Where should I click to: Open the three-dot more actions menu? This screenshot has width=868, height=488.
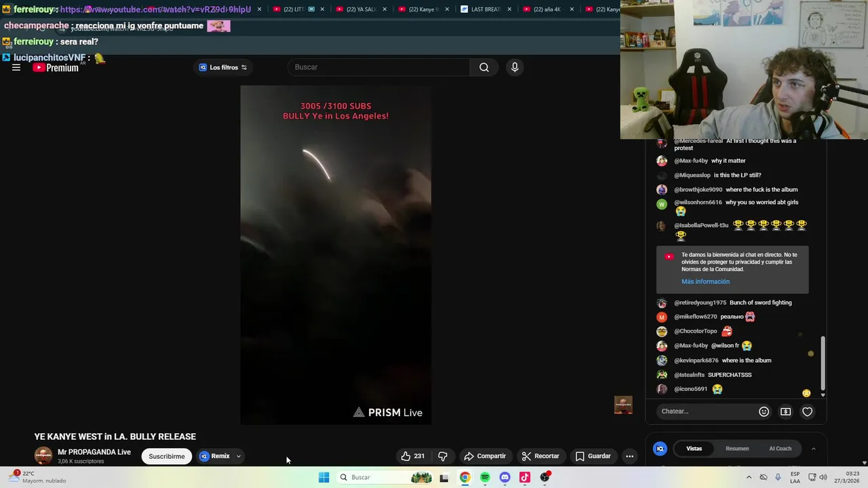pyautogui.click(x=629, y=456)
